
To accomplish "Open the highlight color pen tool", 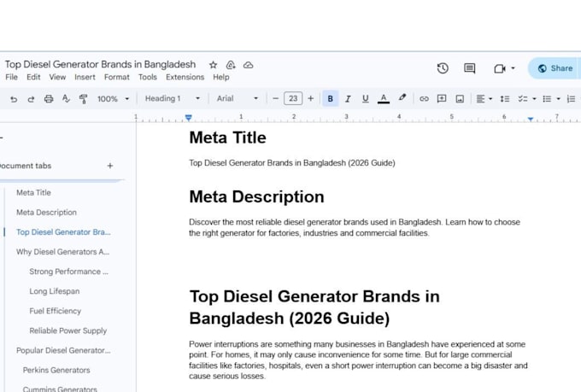I will 402,98.
